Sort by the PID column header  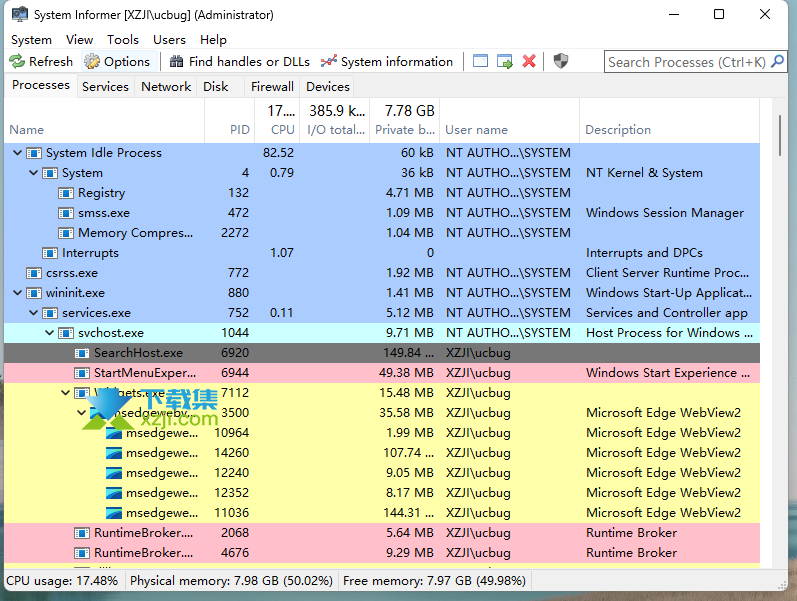[229, 121]
